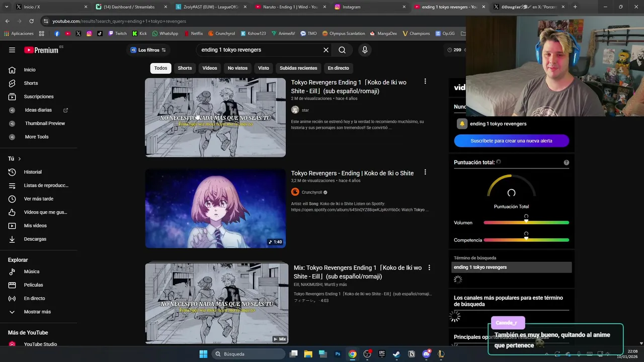Screen dimensions: 644x362
Task: Select the Shorts filter chip
Action: 185,68
